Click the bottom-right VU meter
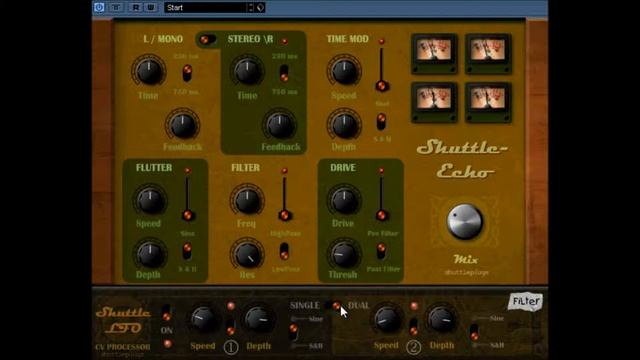The width and height of the screenshot is (640, 360). click(488, 102)
